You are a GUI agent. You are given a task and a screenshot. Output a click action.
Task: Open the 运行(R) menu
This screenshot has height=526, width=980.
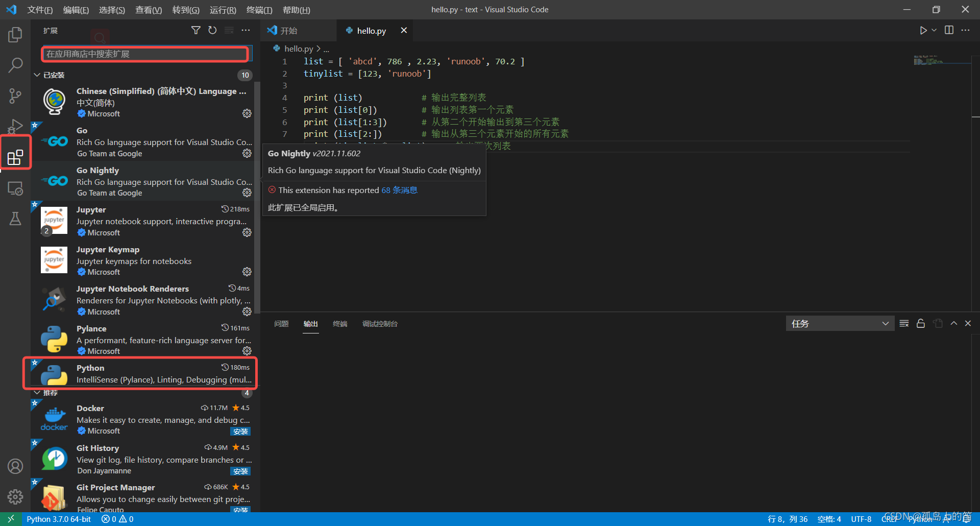(223, 10)
